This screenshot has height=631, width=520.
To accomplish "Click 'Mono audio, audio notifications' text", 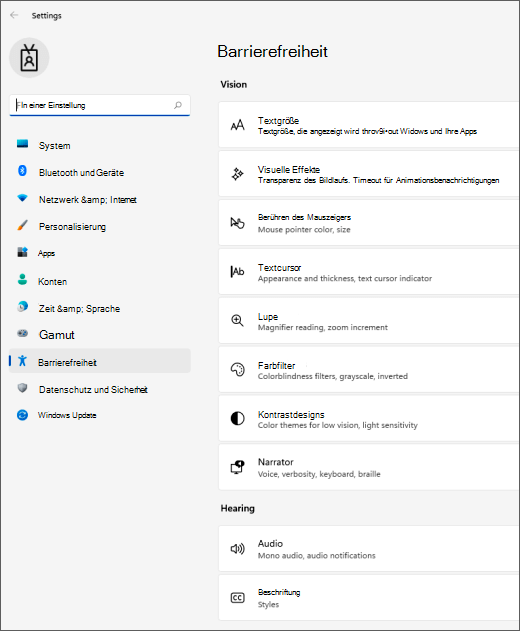I will click(x=317, y=555).
